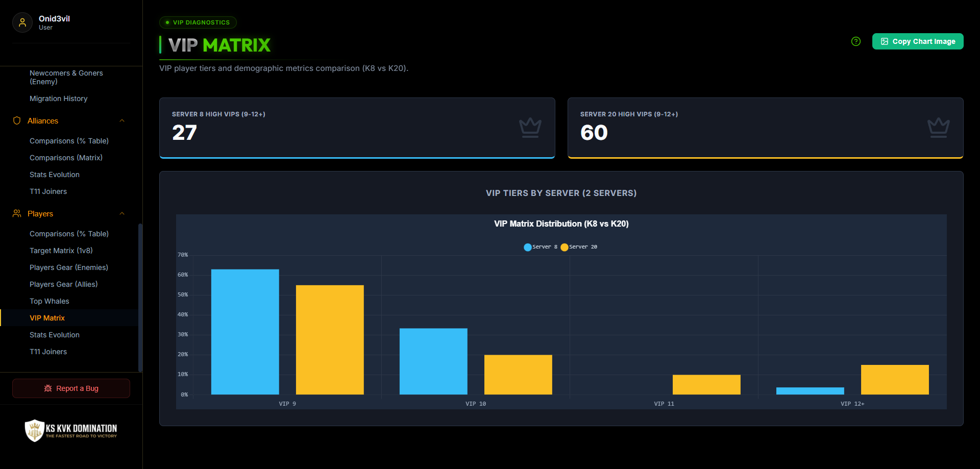Click the help question mark icon
The image size is (980, 469).
click(856, 41)
